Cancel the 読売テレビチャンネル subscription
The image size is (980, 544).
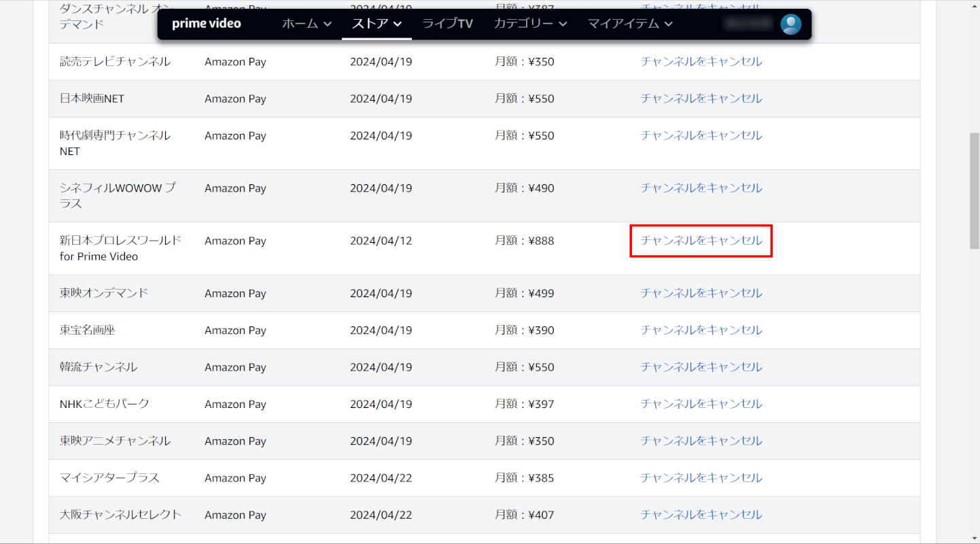[701, 62]
